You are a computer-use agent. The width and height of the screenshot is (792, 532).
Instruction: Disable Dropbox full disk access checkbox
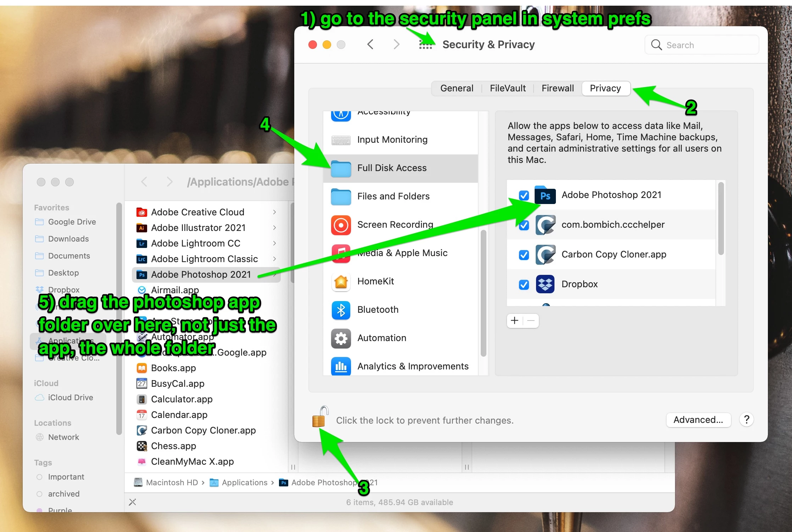[x=524, y=284]
